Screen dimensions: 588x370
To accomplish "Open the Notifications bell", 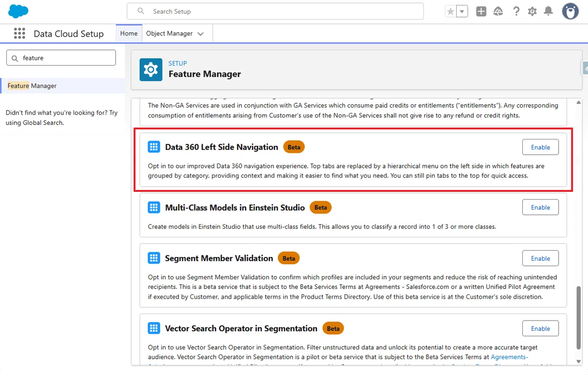I will tap(549, 11).
